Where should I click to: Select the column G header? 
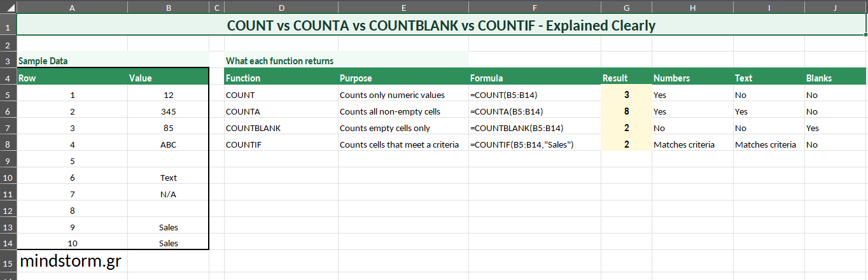point(626,8)
